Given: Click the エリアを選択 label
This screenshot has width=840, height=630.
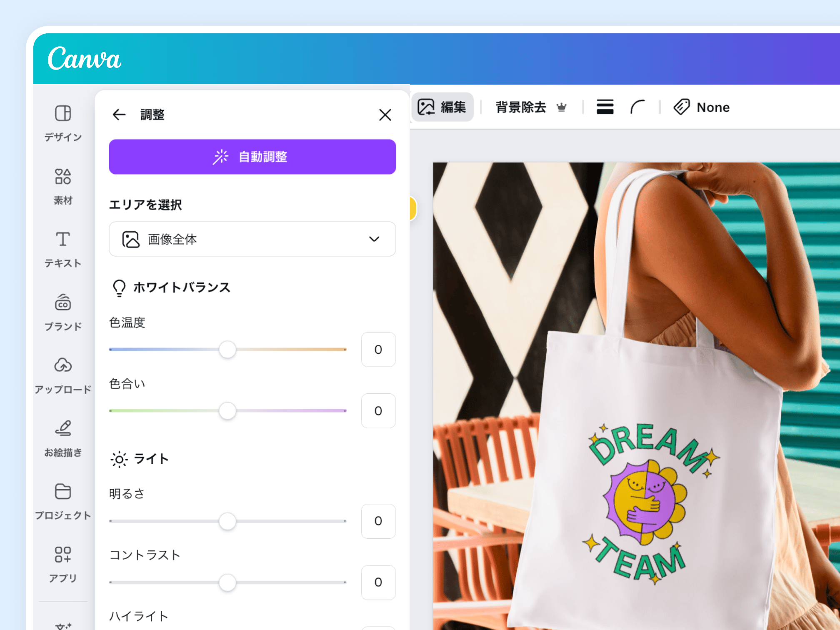Looking at the screenshot, I should 145,205.
